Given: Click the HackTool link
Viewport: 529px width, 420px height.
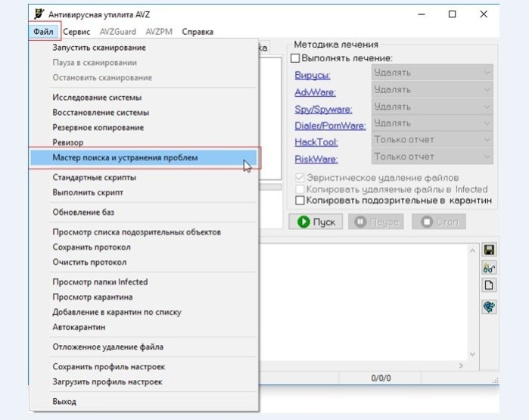Looking at the screenshot, I should [x=316, y=142].
